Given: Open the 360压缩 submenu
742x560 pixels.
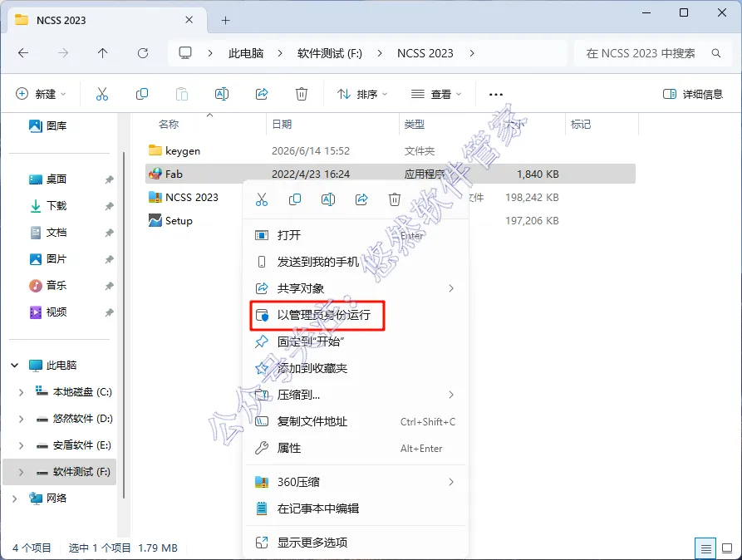Looking at the screenshot, I should coord(356,482).
